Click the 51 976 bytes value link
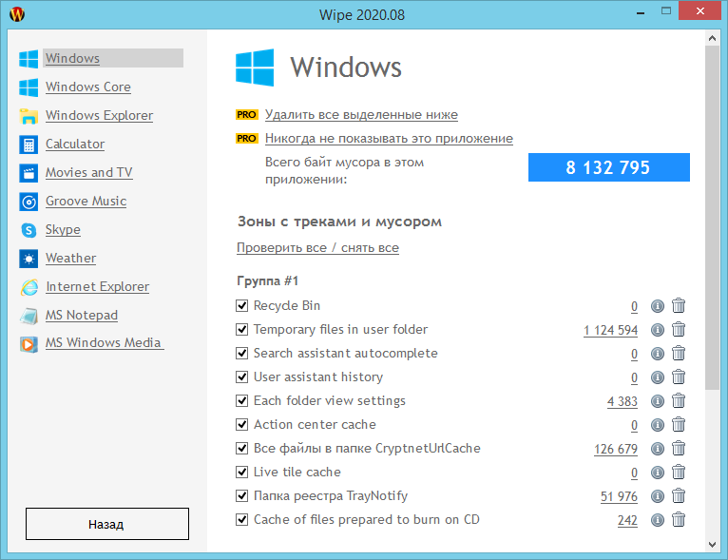Viewport: 728px width, 560px height. tap(619, 496)
